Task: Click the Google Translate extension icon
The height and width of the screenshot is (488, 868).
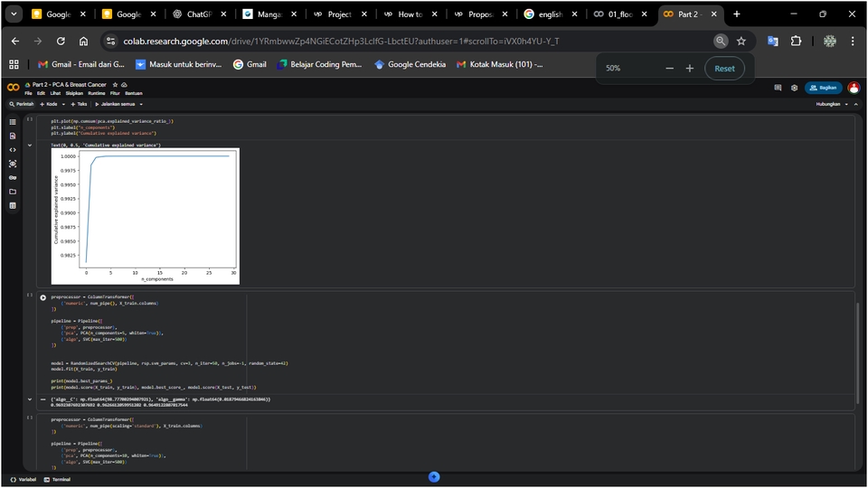Action: 772,41
